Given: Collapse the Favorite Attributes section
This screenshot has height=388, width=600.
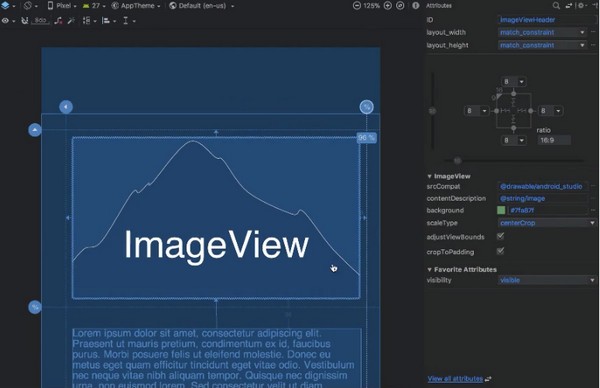Looking at the screenshot, I should click(429, 269).
